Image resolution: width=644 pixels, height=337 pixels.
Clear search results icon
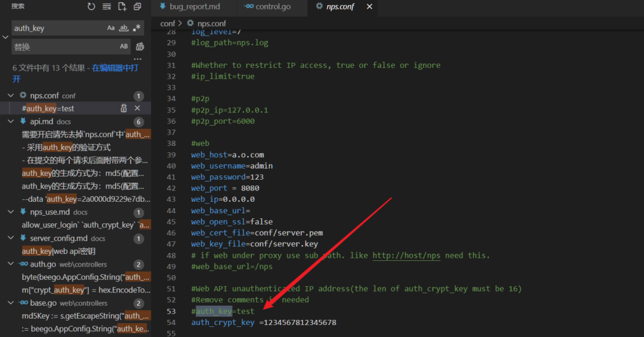107,6
